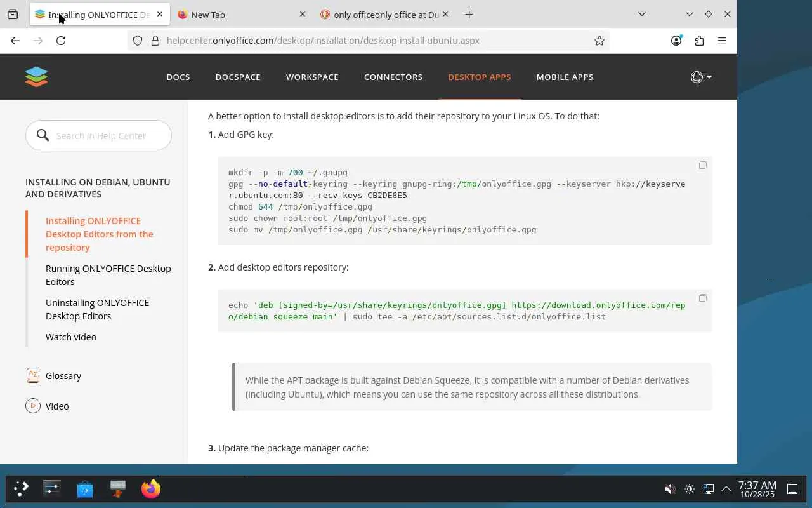This screenshot has height=508, width=812.
Task: Launch Discover software store from taskbar
Action: [x=85, y=488]
